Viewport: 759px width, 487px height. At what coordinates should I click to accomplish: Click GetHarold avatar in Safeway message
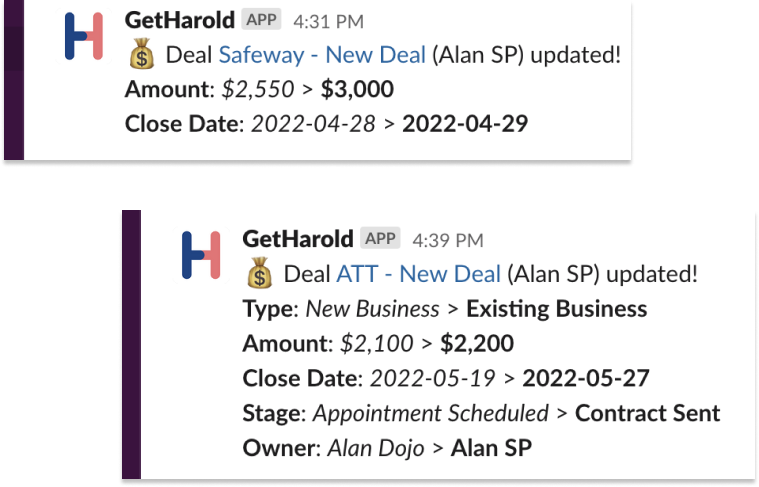tap(84, 36)
